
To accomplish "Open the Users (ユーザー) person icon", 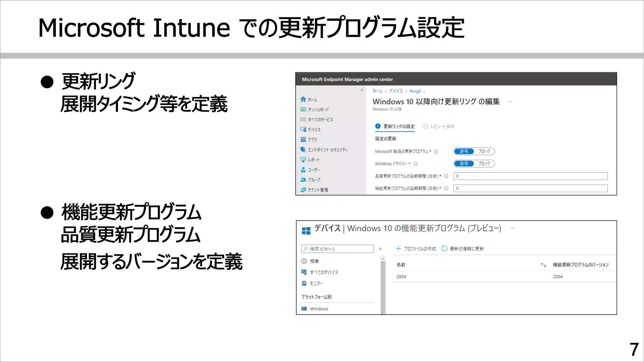I will [303, 170].
